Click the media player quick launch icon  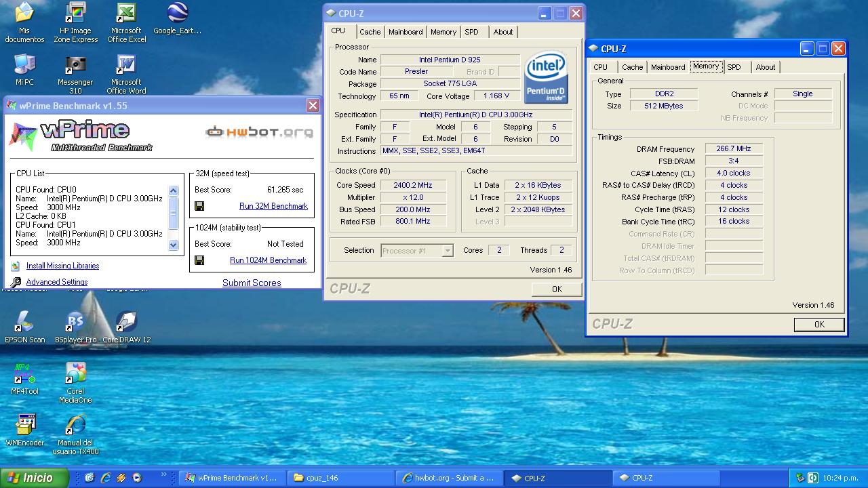tap(137, 478)
